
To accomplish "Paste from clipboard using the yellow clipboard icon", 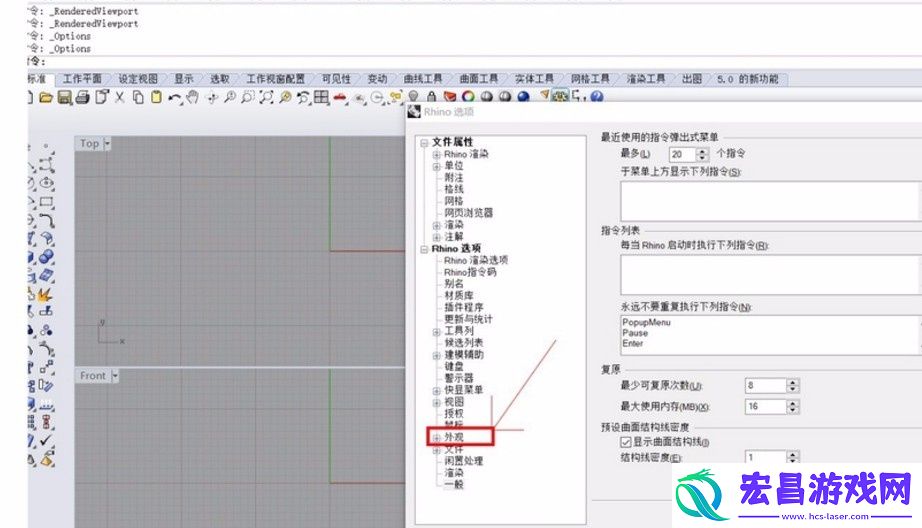I will tap(156, 97).
